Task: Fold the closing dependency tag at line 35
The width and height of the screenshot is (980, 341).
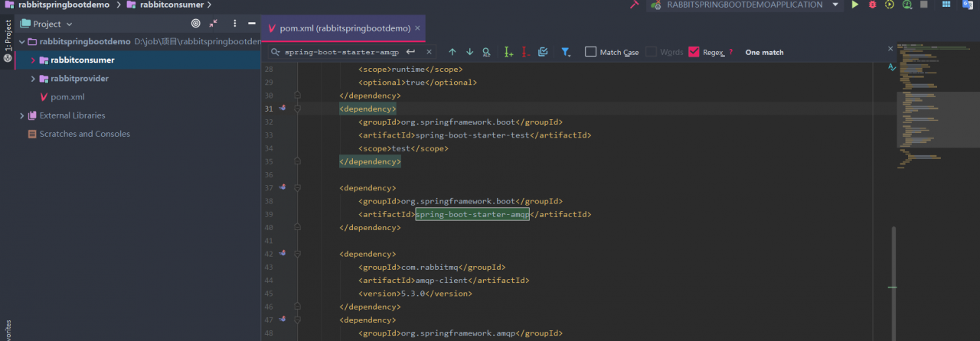Action: click(297, 161)
